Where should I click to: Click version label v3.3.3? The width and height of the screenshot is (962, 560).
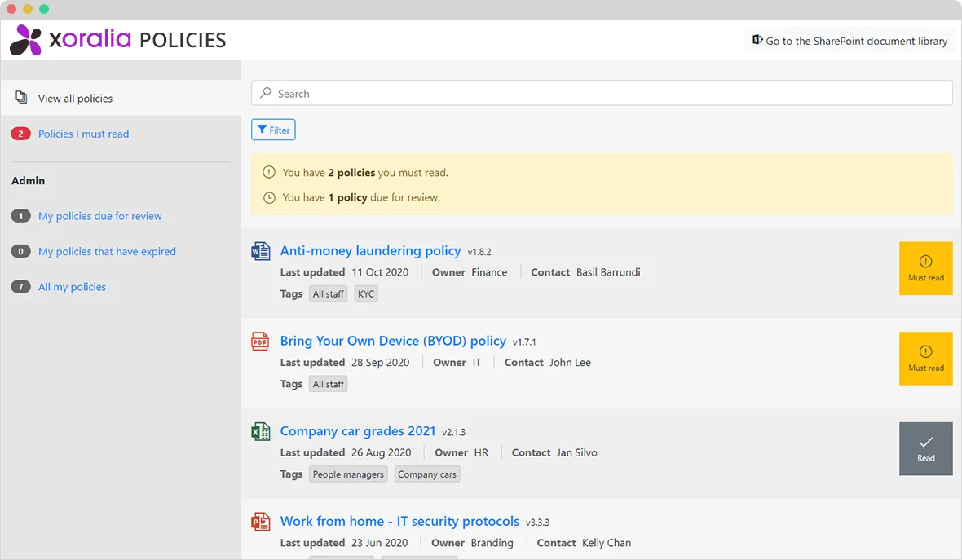click(537, 523)
